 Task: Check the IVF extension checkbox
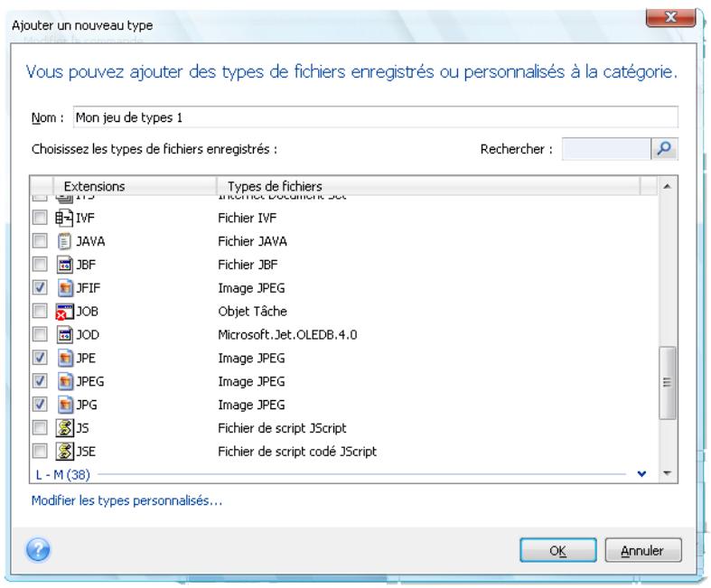tap(40, 218)
